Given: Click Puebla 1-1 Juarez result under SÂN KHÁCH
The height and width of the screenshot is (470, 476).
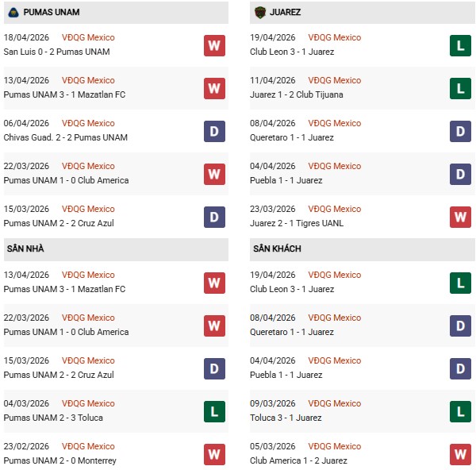Looking at the screenshot, I should pos(287,375).
